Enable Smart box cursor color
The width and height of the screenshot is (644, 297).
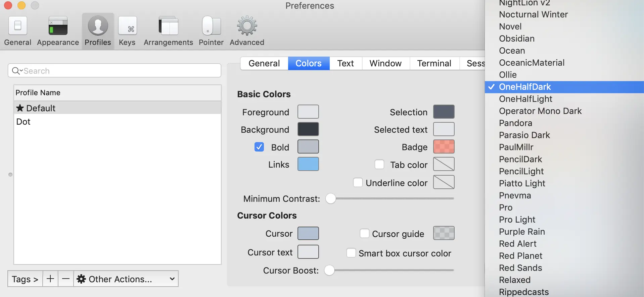[x=351, y=253]
